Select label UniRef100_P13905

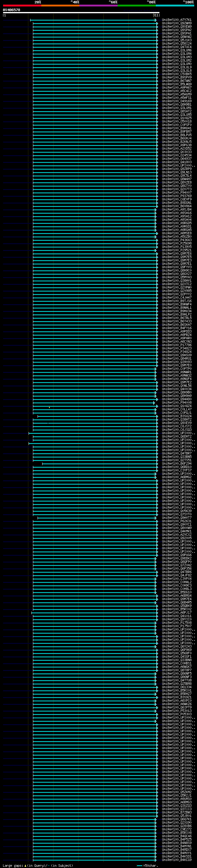[x=176, y=247]
